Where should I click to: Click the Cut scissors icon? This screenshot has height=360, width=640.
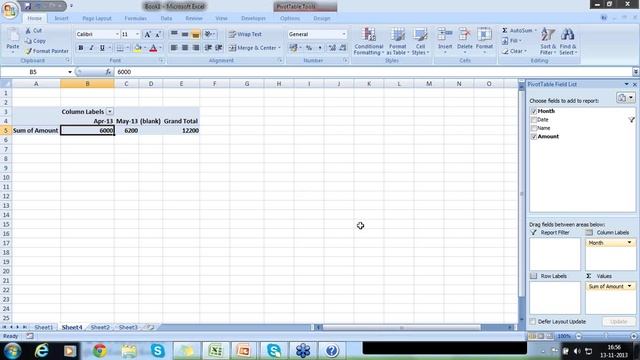tap(28, 31)
